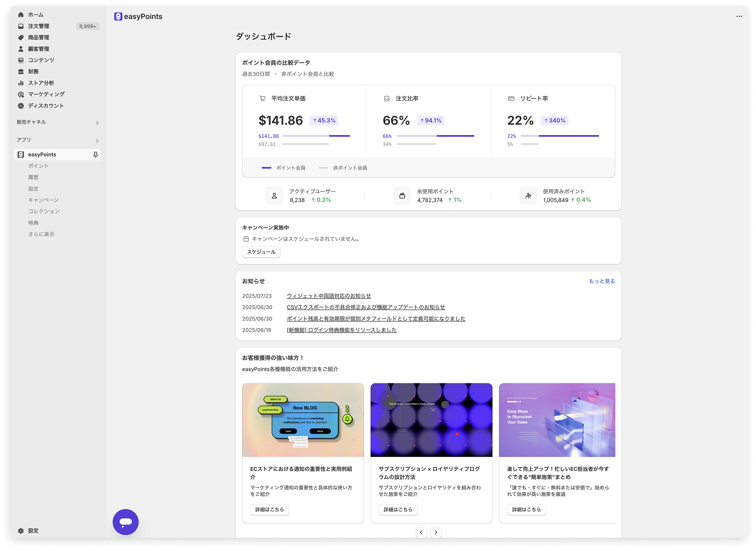The width and height of the screenshot is (756, 550).
Task: Expand the アプリ section chevron
Action: click(x=97, y=141)
